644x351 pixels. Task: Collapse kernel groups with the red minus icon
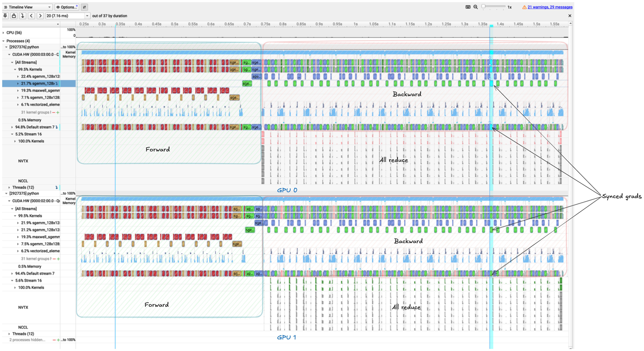(x=54, y=112)
